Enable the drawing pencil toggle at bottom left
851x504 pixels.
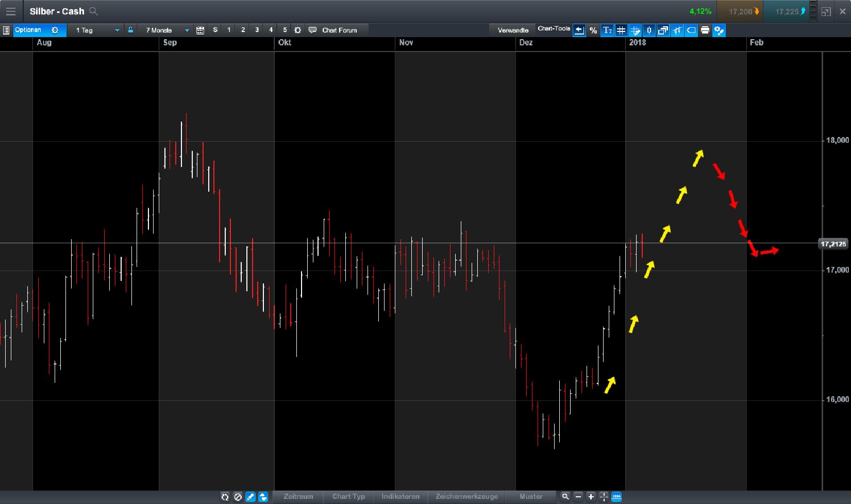(x=250, y=497)
